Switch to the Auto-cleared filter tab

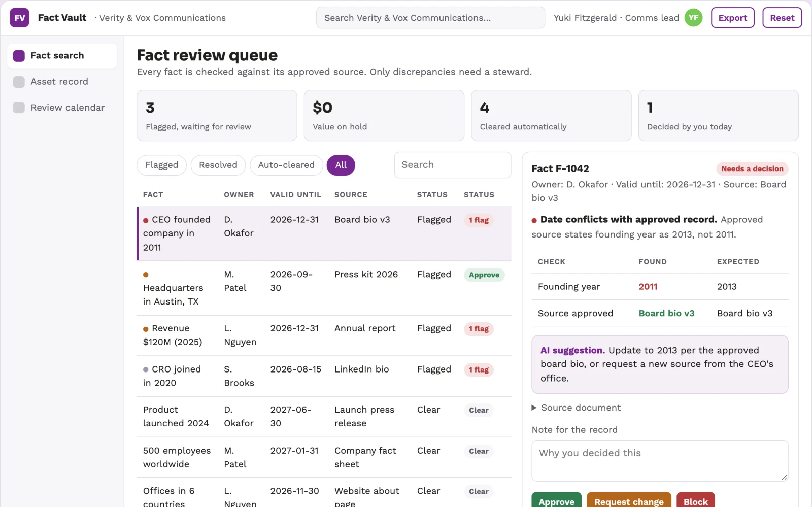pyautogui.click(x=286, y=165)
